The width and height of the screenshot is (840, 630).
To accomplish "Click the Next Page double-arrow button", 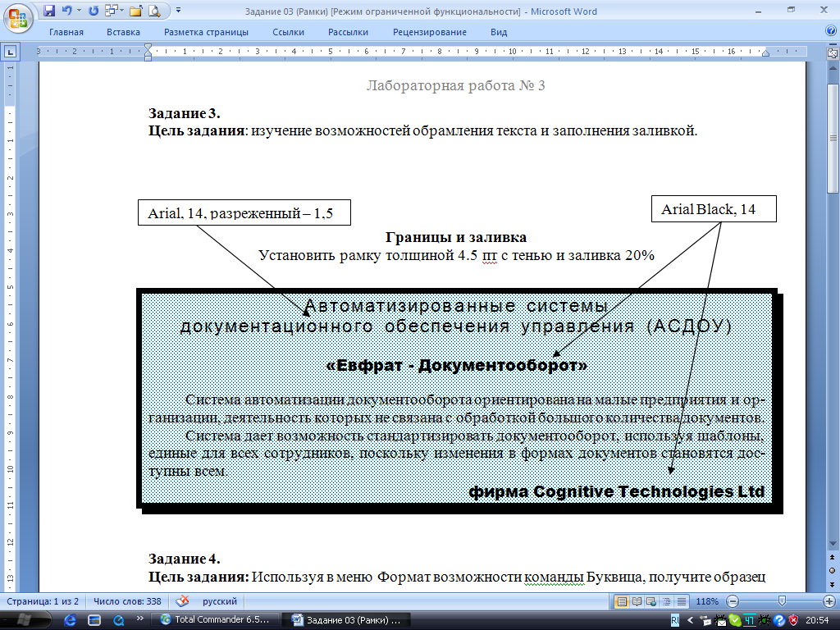I will pyautogui.click(x=833, y=584).
